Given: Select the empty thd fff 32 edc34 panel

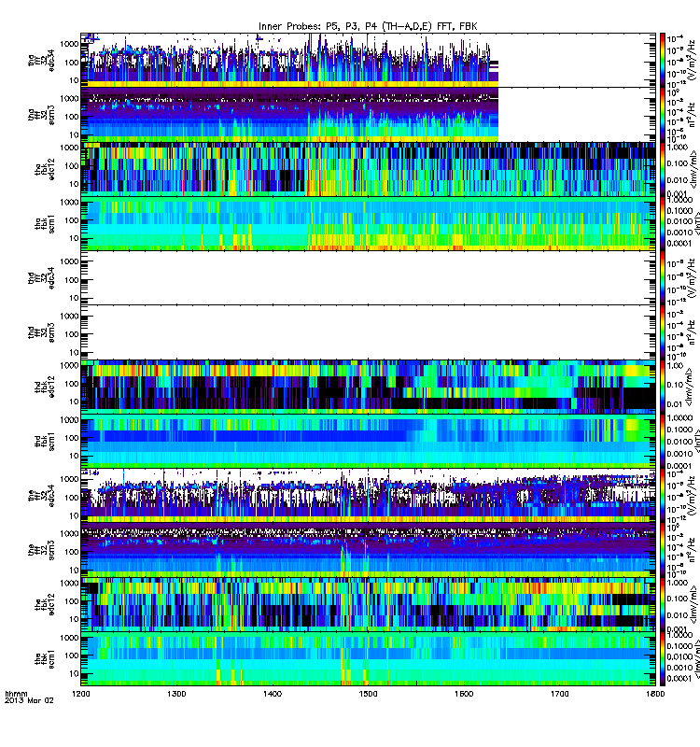Looking at the screenshot, I should [368, 278].
